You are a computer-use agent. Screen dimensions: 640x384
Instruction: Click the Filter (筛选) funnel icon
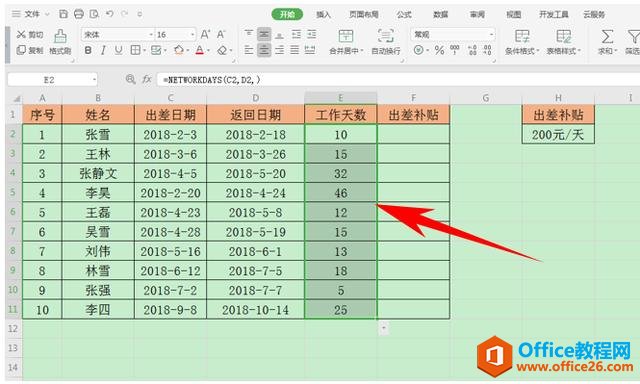(x=633, y=37)
